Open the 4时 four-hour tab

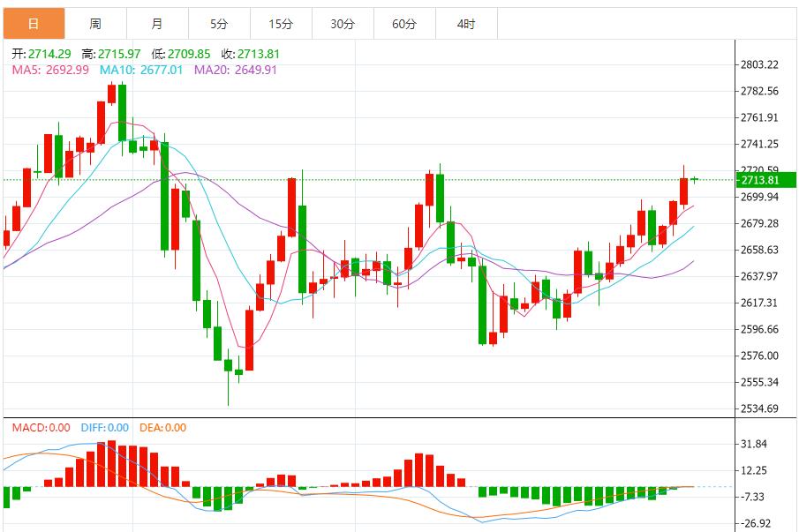click(x=466, y=24)
